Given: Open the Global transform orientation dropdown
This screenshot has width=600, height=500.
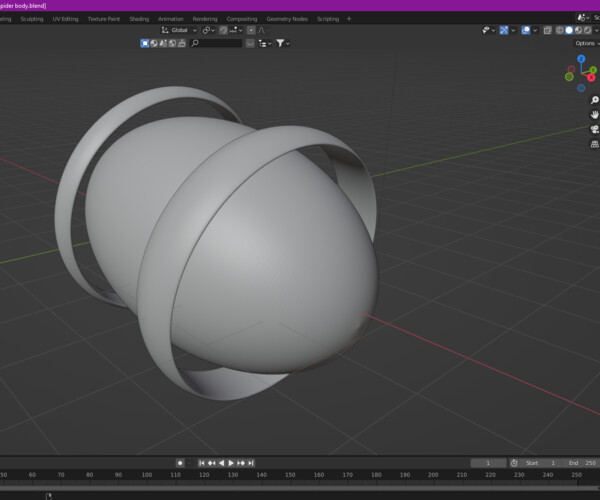Looking at the screenshot, I should click(x=180, y=30).
